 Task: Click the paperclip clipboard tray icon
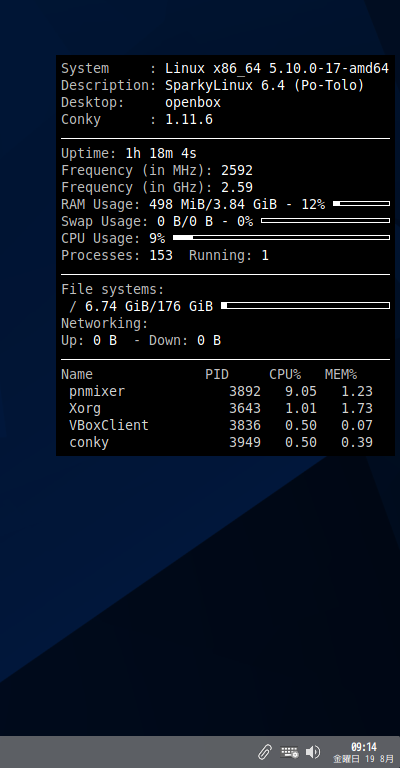(x=265, y=752)
